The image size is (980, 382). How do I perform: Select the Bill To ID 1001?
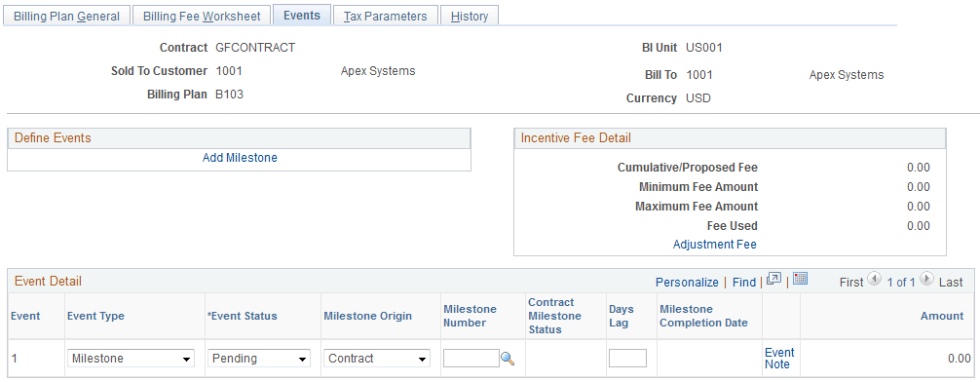pos(699,74)
